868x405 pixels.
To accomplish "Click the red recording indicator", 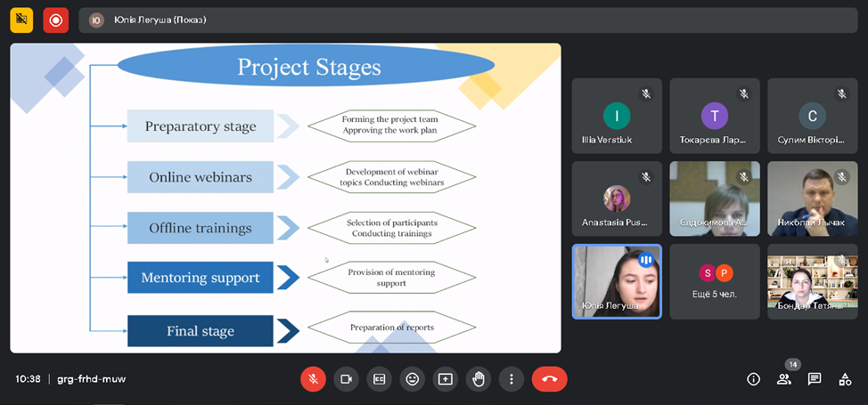I will point(55,20).
